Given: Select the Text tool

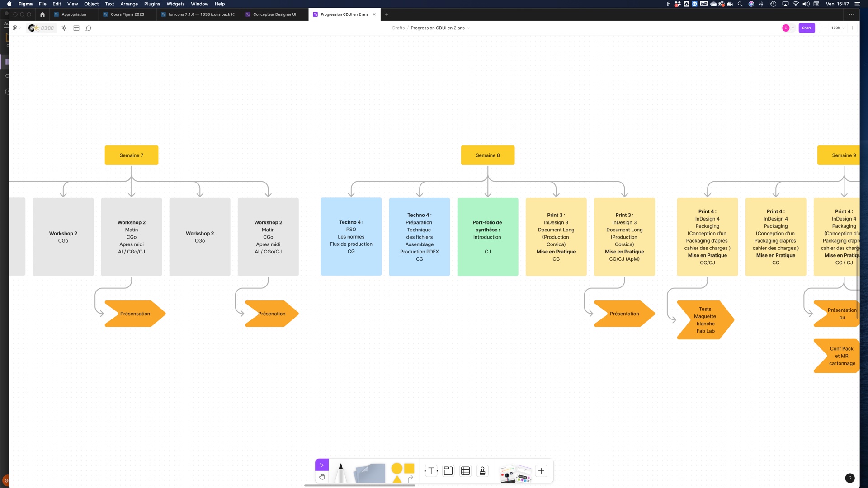Looking at the screenshot, I should (x=431, y=471).
